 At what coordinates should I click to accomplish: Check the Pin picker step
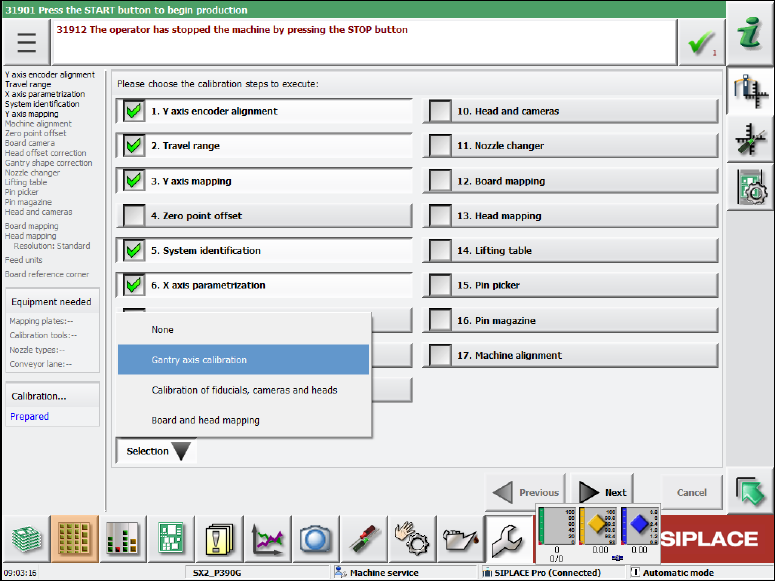coord(440,285)
